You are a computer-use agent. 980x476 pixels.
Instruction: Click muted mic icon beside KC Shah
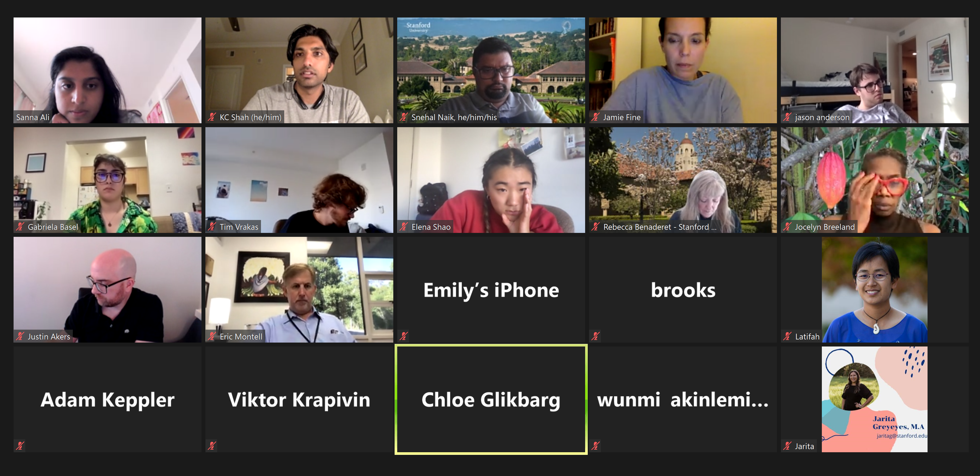click(212, 117)
